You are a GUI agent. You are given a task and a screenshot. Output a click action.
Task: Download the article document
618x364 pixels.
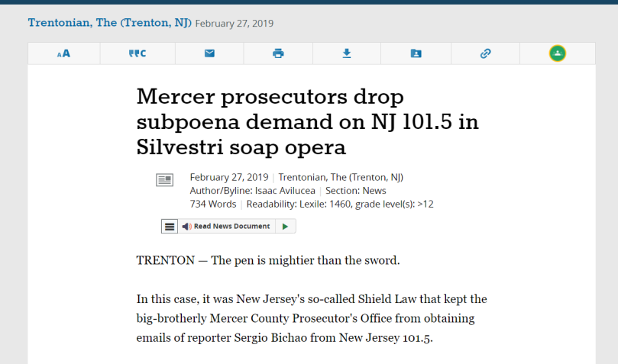(x=347, y=53)
